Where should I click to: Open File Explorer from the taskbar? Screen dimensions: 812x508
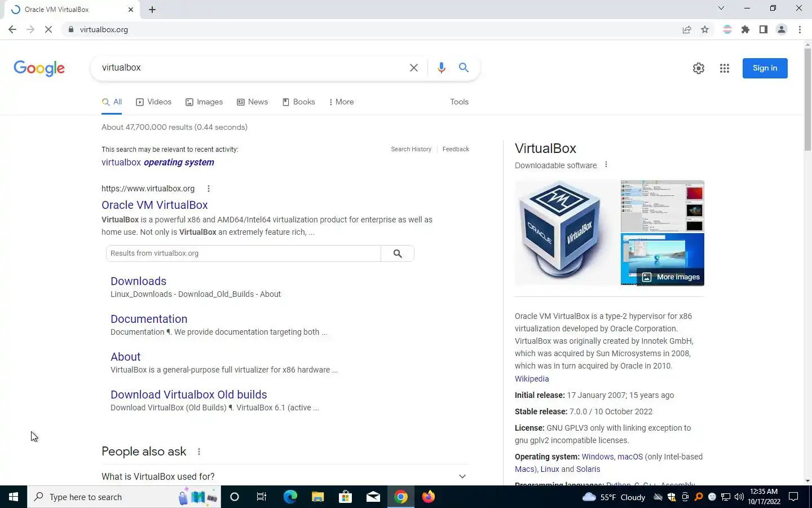pos(317,497)
